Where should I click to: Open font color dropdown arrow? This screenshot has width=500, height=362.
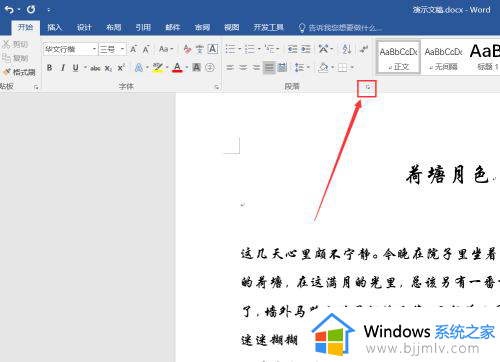point(187,68)
